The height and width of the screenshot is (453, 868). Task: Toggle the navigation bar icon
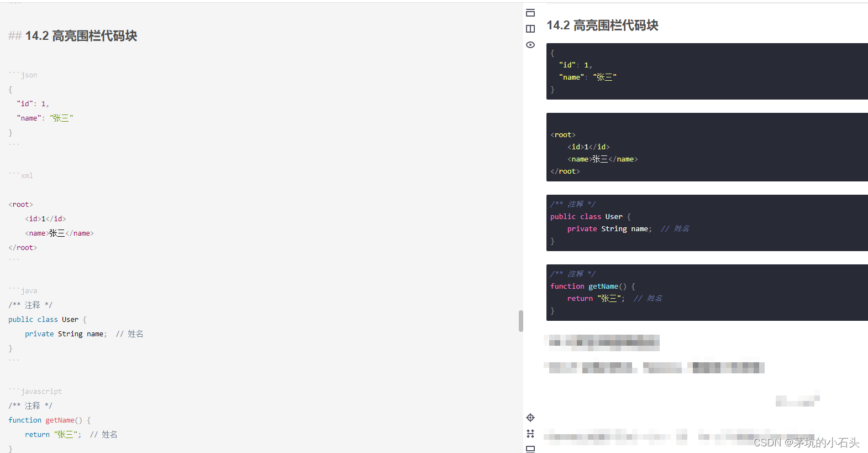point(530,13)
